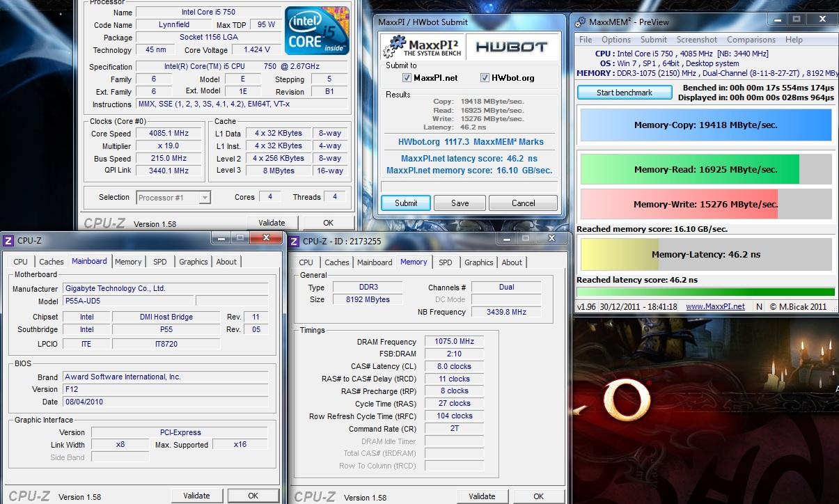This screenshot has width=839, height=504.
Task: Toggle the MaxxPI.net submit checkbox
Action: pyautogui.click(x=407, y=78)
